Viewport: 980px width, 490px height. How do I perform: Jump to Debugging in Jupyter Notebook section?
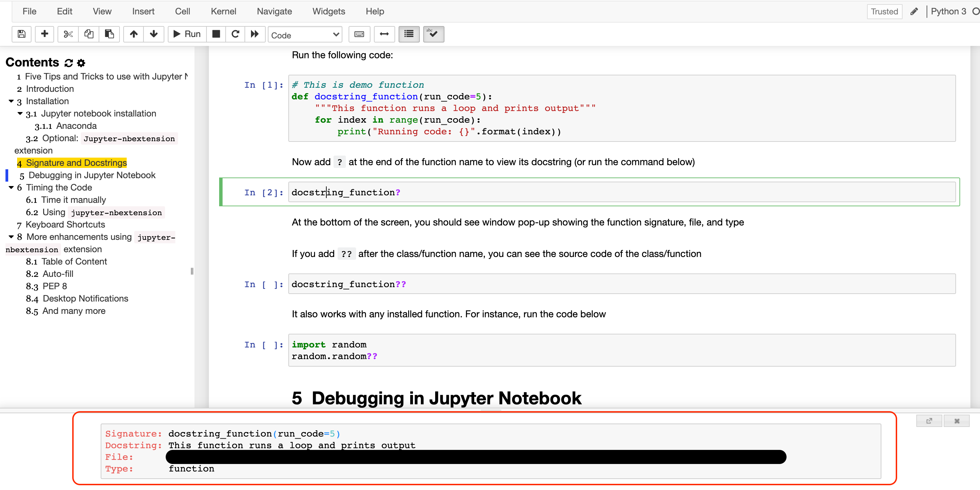(92, 175)
